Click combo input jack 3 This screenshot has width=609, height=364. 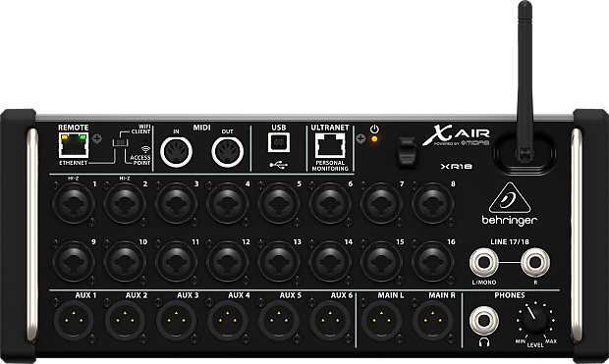[176, 203]
